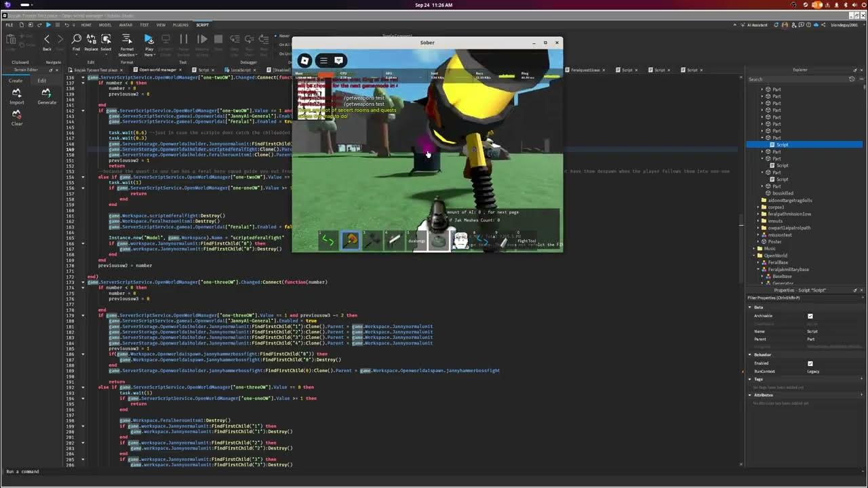Viewport: 868px width, 488px height.
Task: Collapse the OpenWorld folder in Explorer
Action: pos(755,256)
